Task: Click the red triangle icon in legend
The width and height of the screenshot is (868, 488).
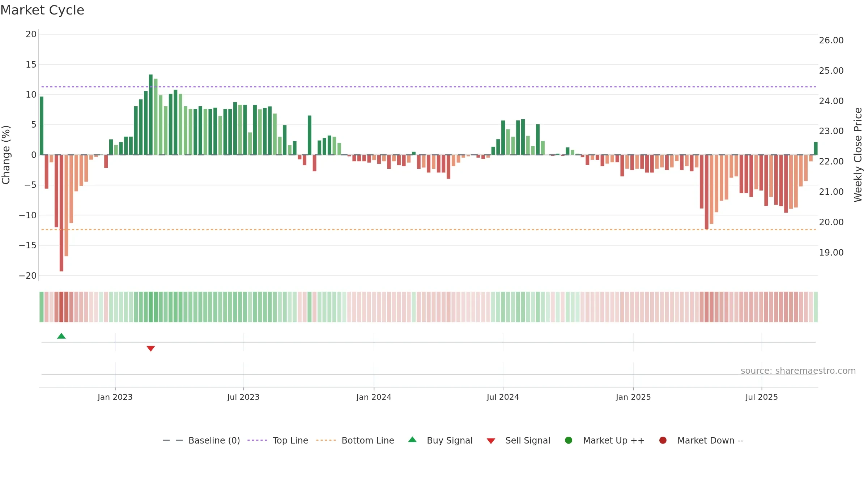Action: click(491, 441)
